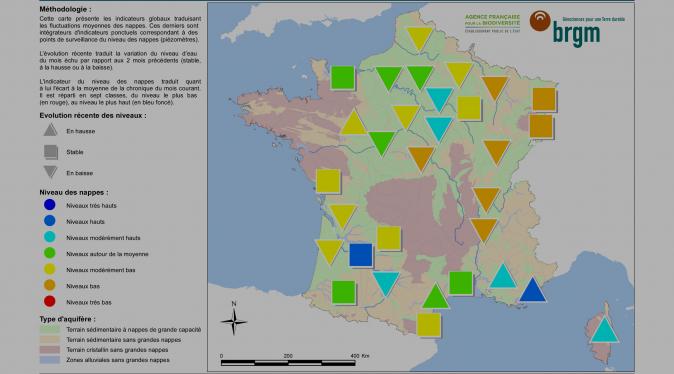Click the 'Stable' legend label
Screen dimensions: 674x374
[75, 152]
